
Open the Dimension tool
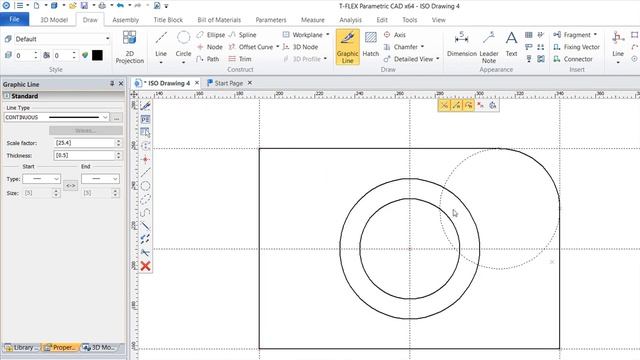pyautogui.click(x=462, y=44)
